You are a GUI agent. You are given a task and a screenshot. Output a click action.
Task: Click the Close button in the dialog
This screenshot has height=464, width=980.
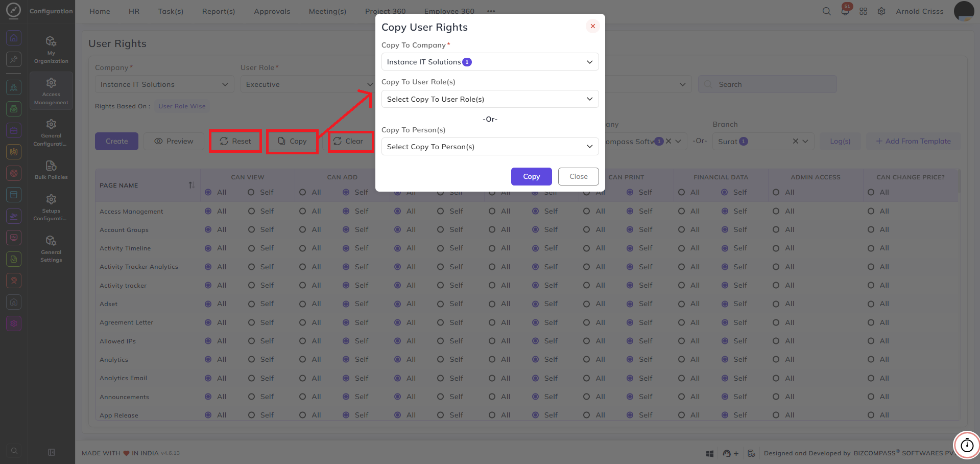pos(578,176)
